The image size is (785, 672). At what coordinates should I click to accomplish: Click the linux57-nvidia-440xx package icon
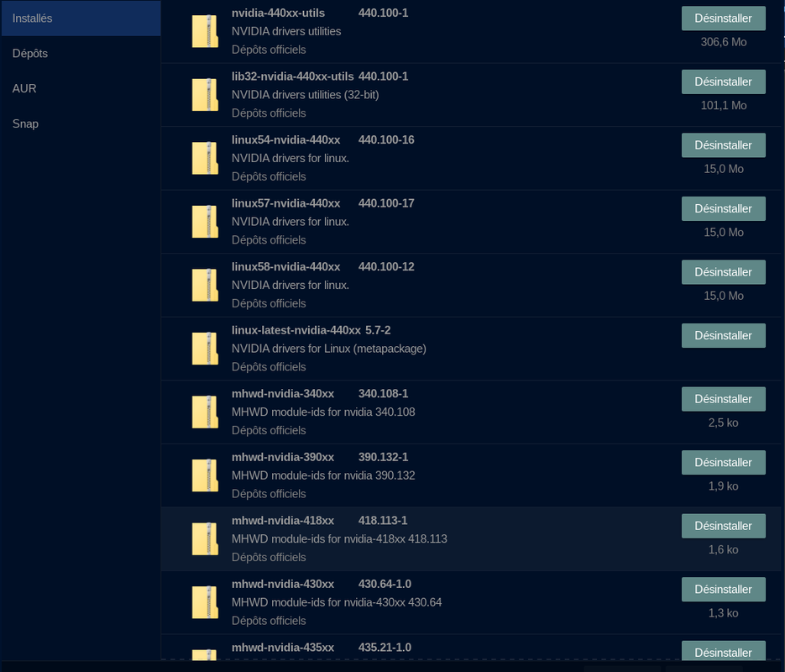pos(205,221)
